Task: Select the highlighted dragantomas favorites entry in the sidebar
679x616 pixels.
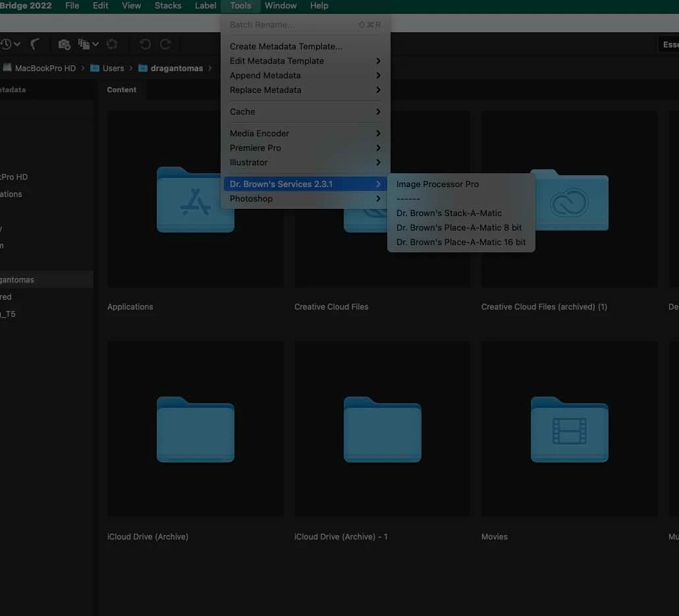Action: pos(46,280)
